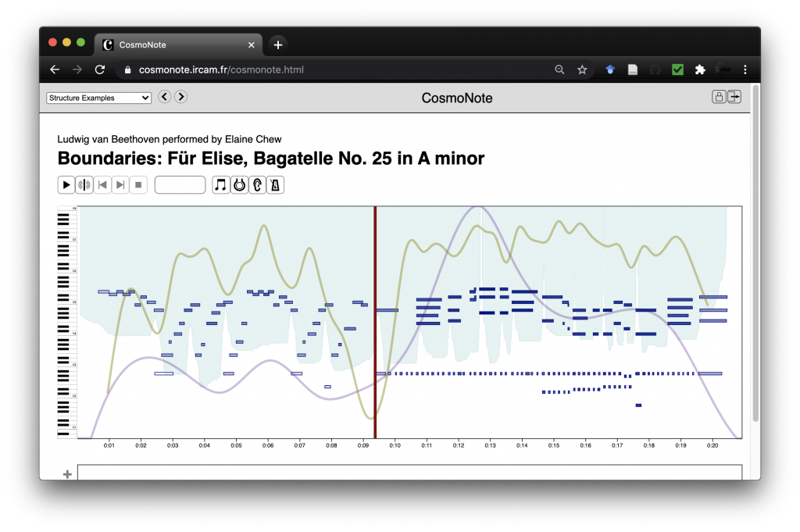Click the empty annotation box below the timeline
800x532 pixels.
(x=409, y=473)
